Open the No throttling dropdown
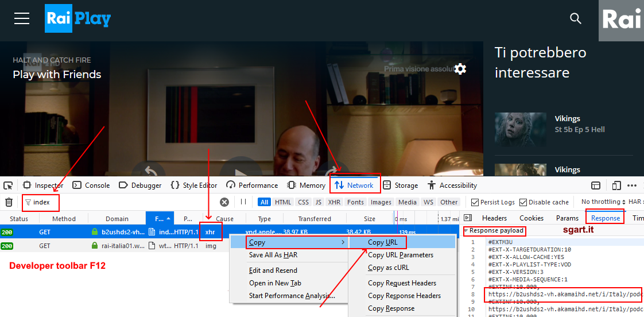 [x=603, y=202]
